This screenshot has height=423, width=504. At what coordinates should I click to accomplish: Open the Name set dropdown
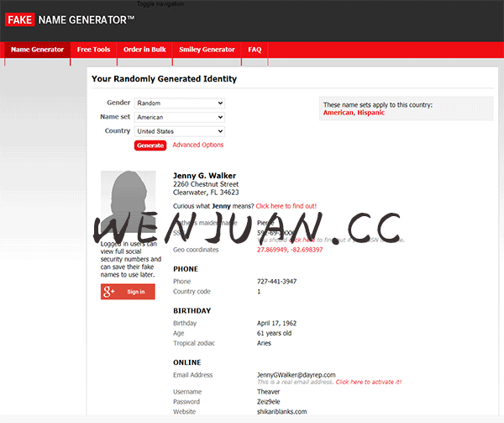[180, 117]
